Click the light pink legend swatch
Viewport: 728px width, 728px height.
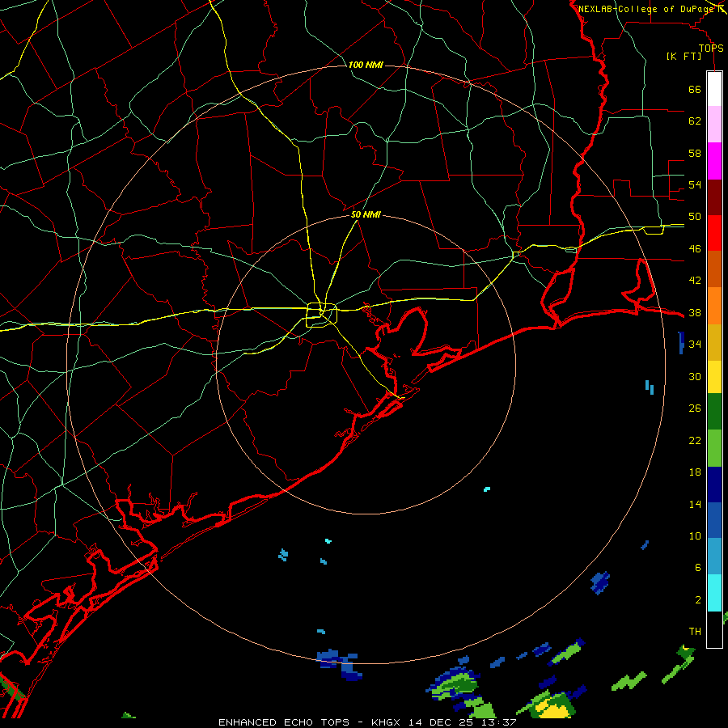tap(714, 125)
